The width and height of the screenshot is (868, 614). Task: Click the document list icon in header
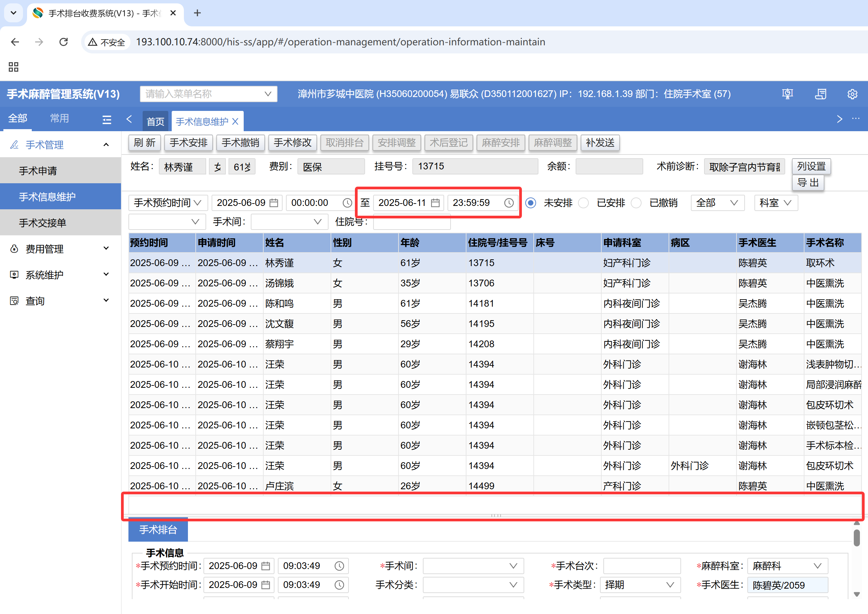(x=820, y=94)
